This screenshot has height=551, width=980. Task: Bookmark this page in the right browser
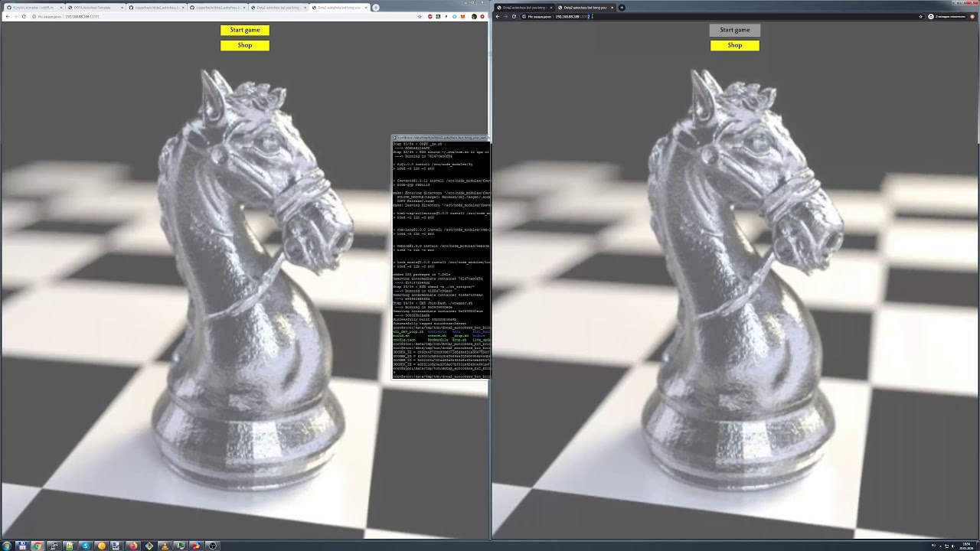(921, 16)
